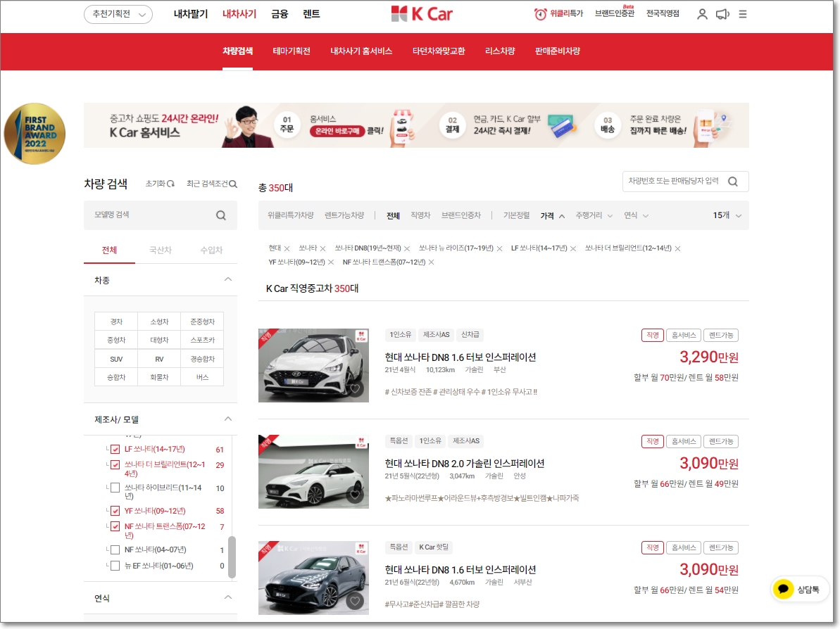Screen dimensions: 840x629
Task: Click the 최근 검색조건 magnifier icon
Action: click(233, 184)
